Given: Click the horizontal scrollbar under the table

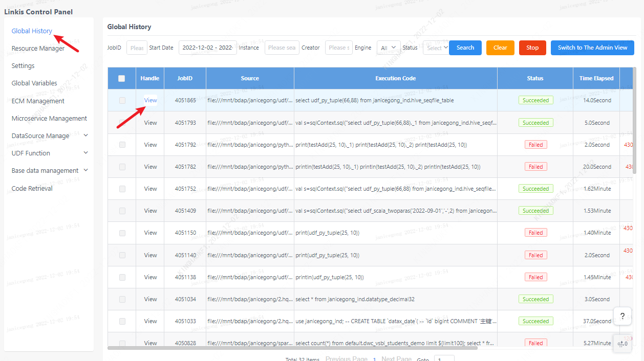Looking at the screenshot, I should point(292,348).
